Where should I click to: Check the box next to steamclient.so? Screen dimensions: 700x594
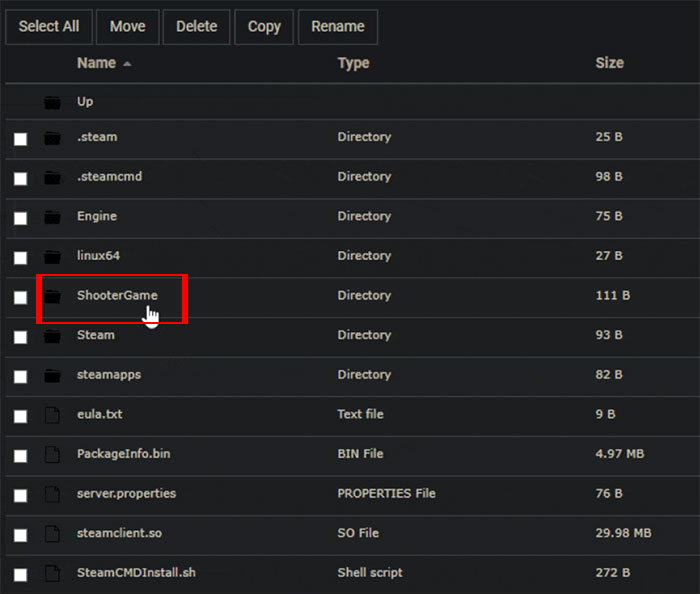click(x=20, y=535)
